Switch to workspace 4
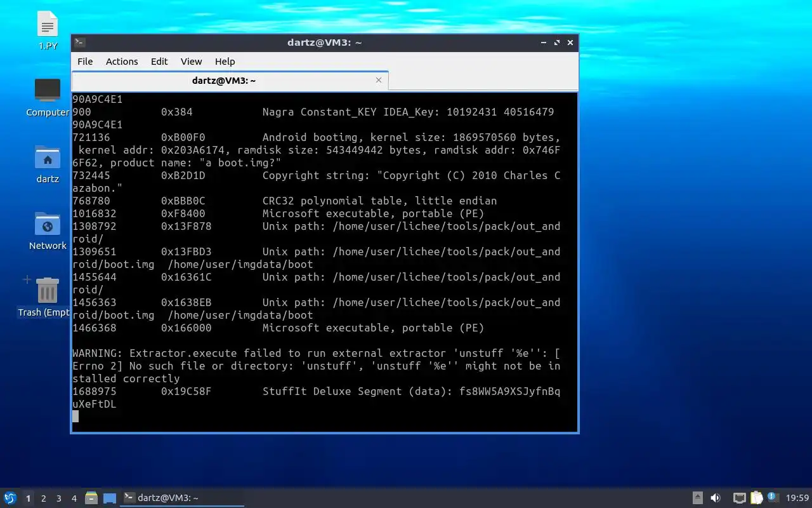This screenshot has width=812, height=508. pyautogui.click(x=74, y=498)
